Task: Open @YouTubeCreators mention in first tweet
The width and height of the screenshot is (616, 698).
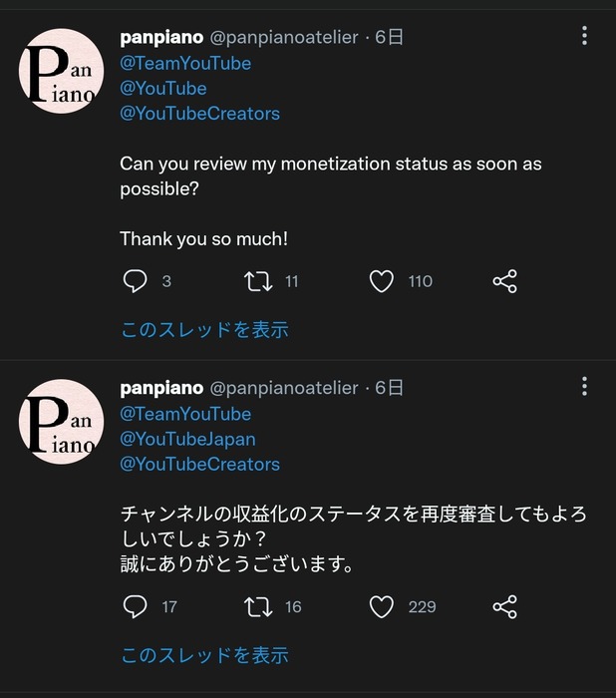Action: point(199,113)
